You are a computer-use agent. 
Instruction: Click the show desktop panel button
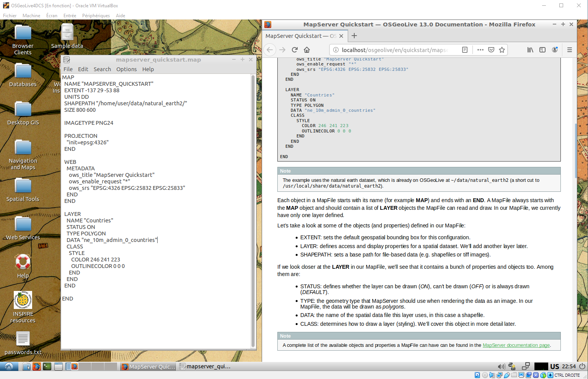point(59,366)
